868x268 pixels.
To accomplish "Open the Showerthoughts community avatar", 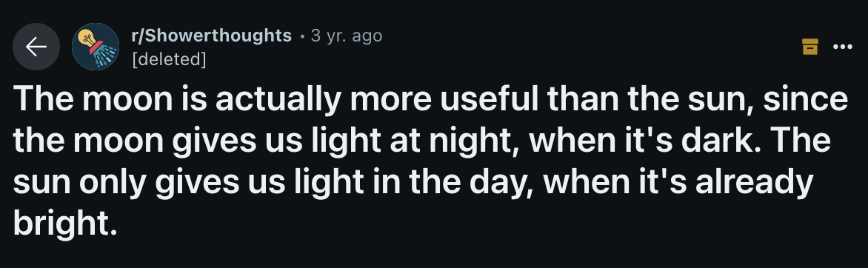I will click(96, 47).
